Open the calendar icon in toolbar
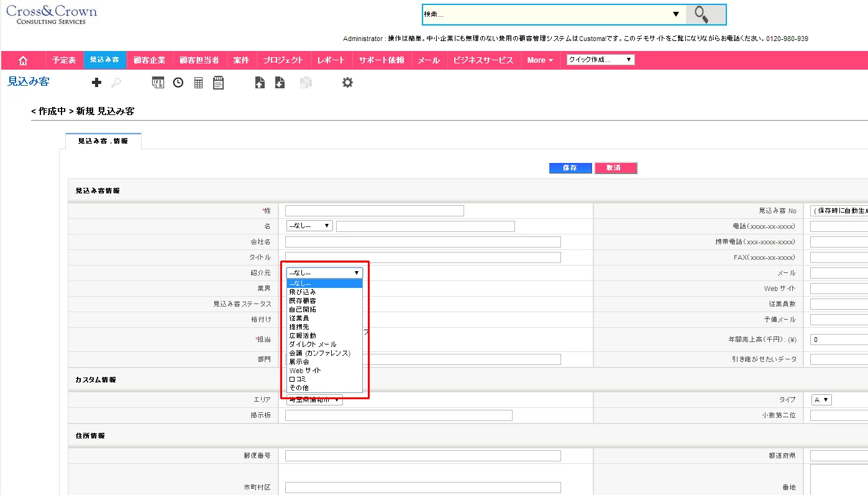The width and height of the screenshot is (868, 495). click(x=158, y=83)
